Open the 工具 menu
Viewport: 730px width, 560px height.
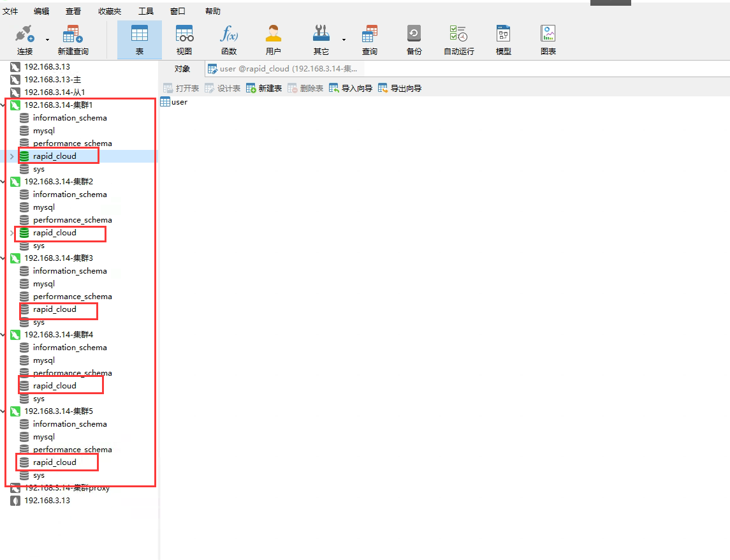[x=146, y=11]
